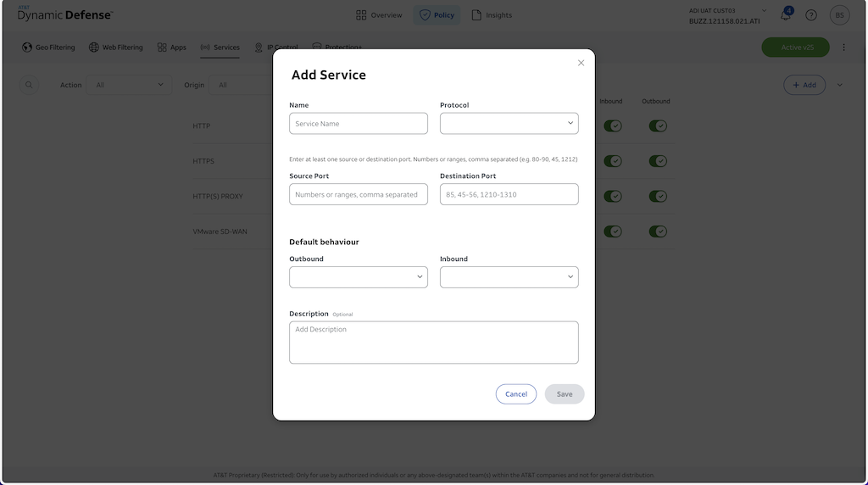
Task: Open the Protocol dropdown
Action: (509, 124)
